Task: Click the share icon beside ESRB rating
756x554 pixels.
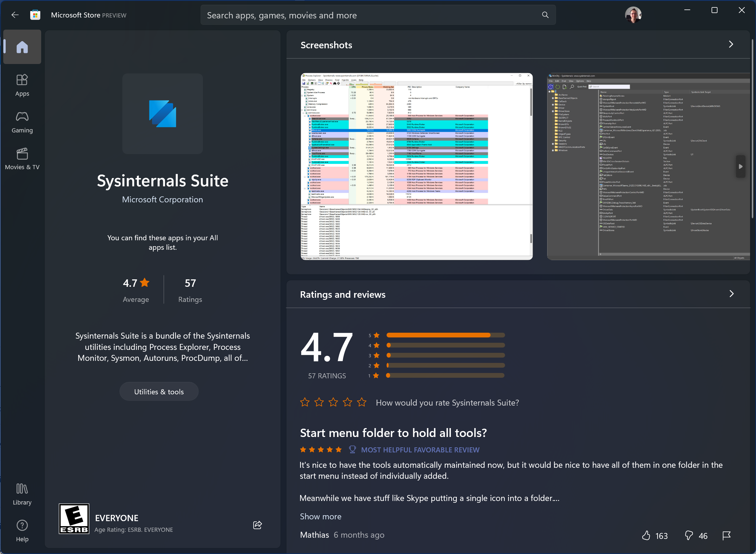Action: coord(257,525)
